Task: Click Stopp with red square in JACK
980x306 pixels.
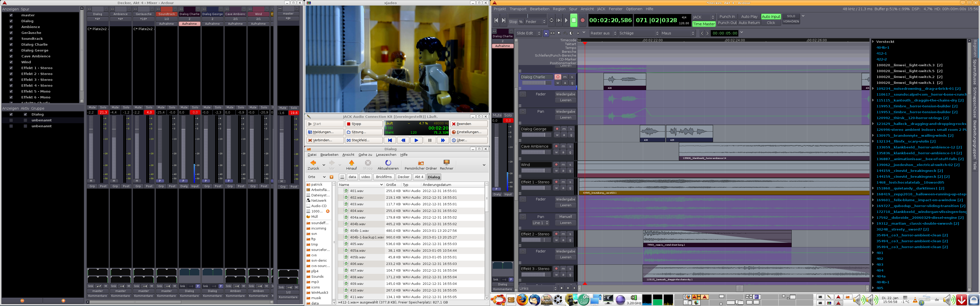Action: tap(364, 124)
